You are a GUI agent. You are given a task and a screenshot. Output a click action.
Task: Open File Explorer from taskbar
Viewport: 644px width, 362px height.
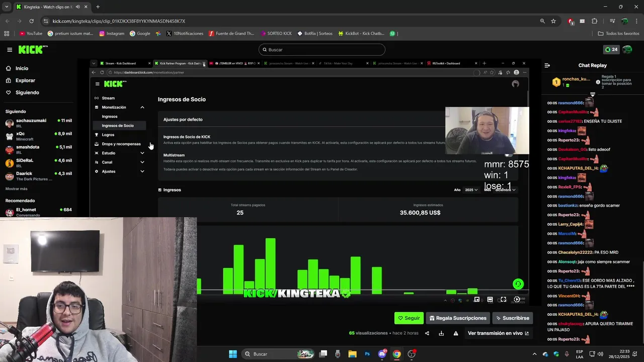coord(352,354)
